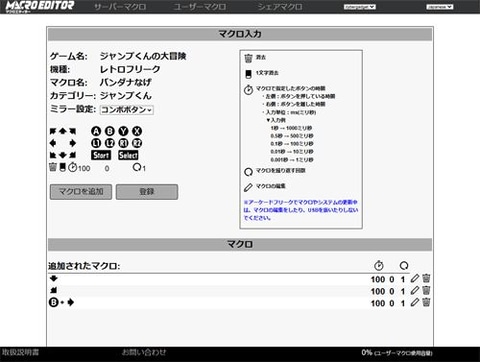Click the X button icon
480x362 pixels.
pos(137,131)
